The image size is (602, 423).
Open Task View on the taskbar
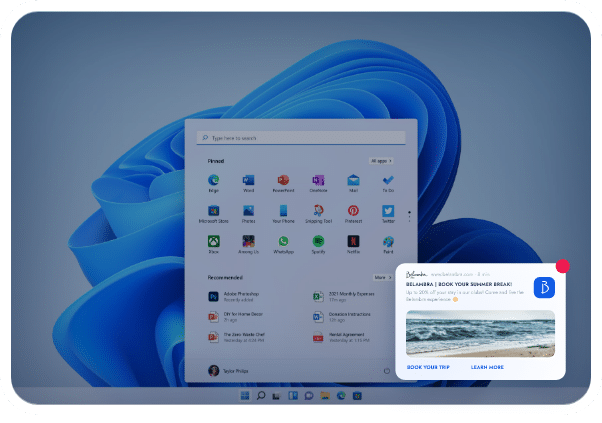pyautogui.click(x=276, y=396)
